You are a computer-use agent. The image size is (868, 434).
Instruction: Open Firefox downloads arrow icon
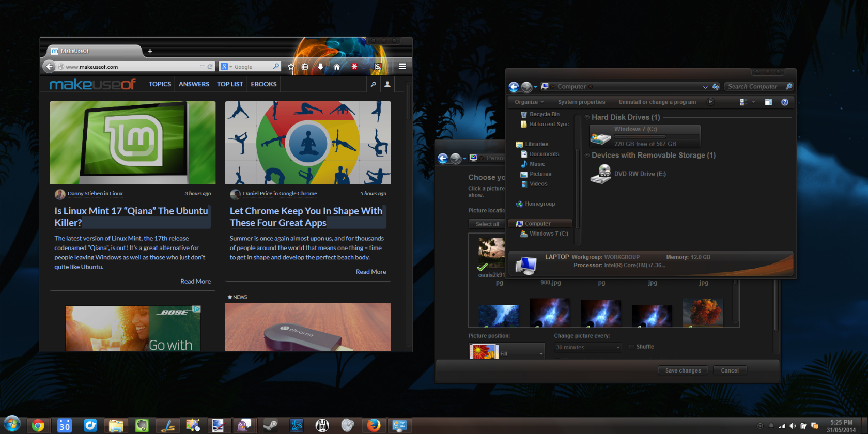tap(320, 67)
